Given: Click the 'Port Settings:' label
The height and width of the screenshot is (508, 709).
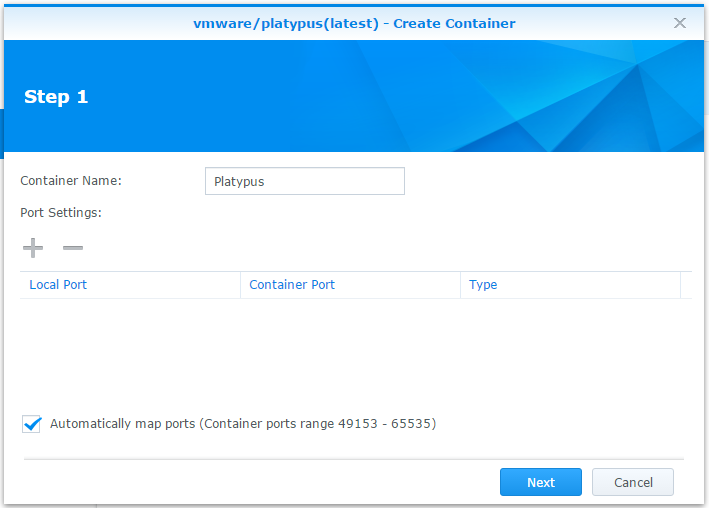Looking at the screenshot, I should (x=61, y=212).
